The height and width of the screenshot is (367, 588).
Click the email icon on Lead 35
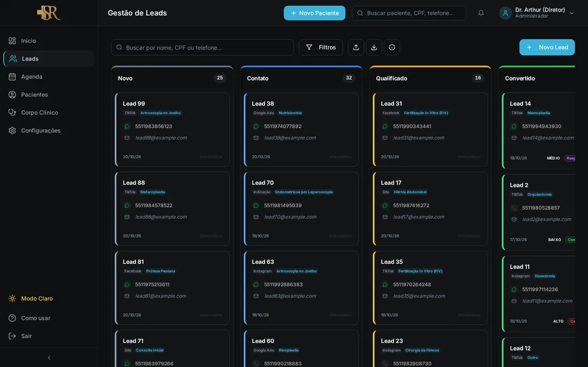click(385, 296)
